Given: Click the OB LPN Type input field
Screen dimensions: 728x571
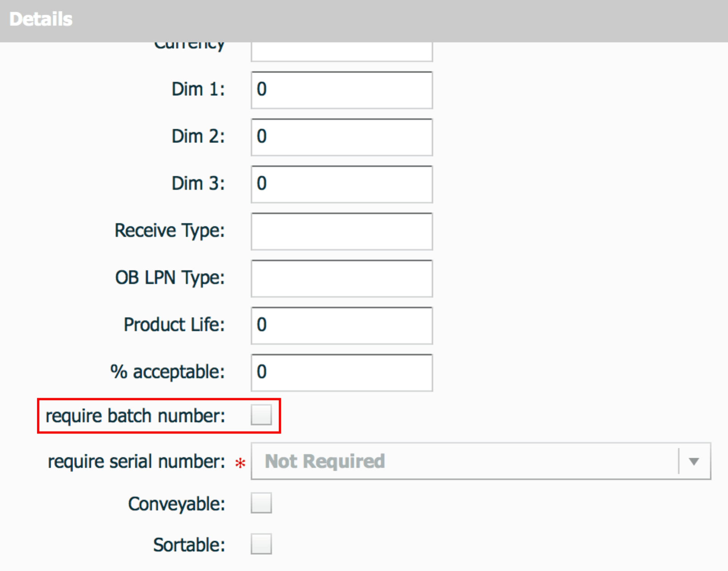Looking at the screenshot, I should click(341, 278).
